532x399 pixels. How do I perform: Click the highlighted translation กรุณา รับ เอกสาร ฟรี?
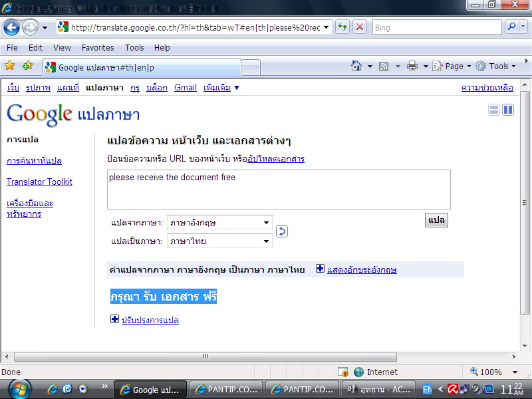(164, 296)
